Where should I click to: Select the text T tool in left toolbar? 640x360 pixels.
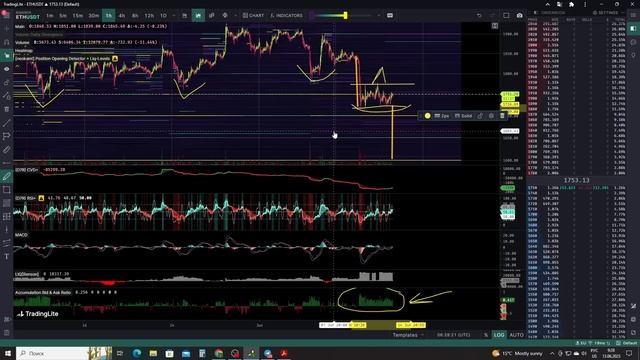click(x=7, y=256)
